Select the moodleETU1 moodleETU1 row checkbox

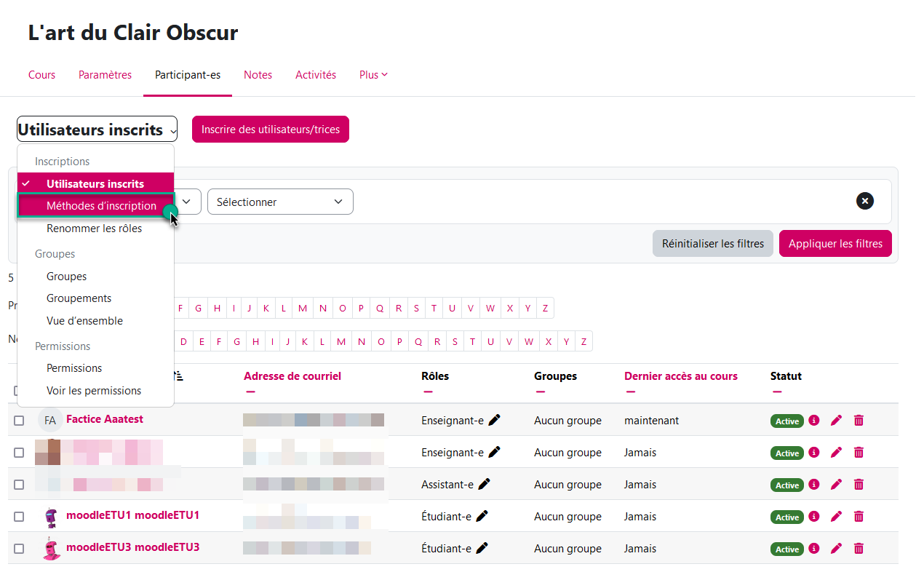pyautogui.click(x=19, y=517)
